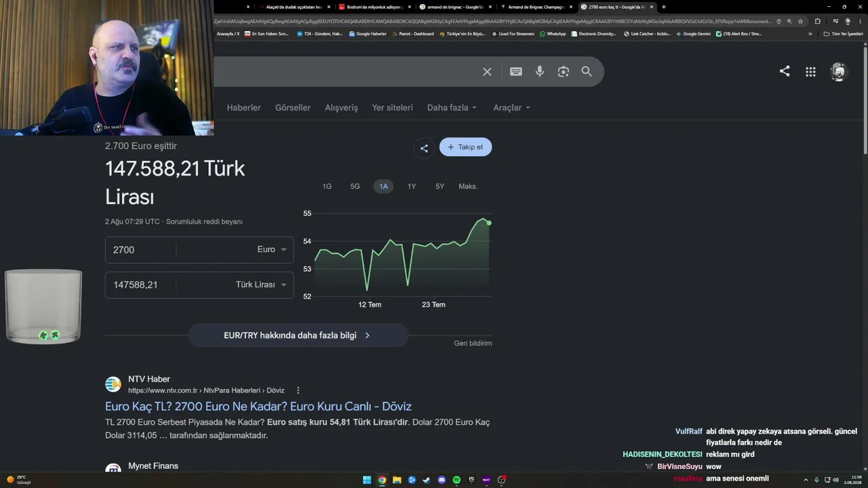Viewport: 868px width, 488px height.
Task: Open the Livad For Streamers bookmark
Action: (513, 34)
